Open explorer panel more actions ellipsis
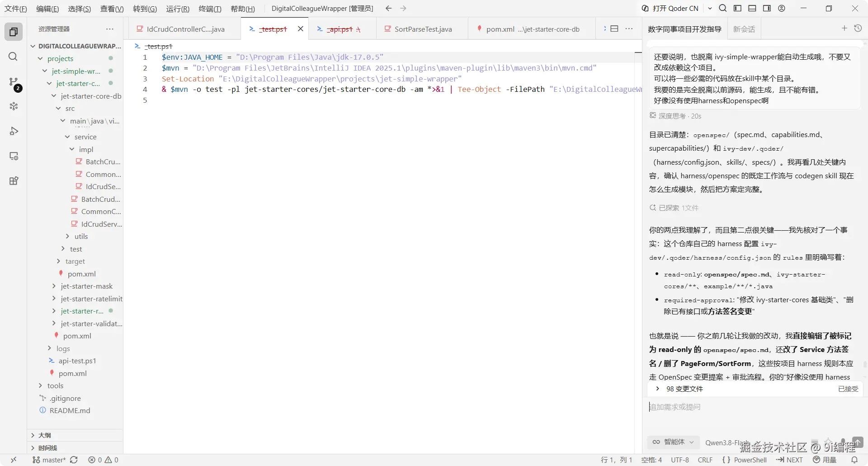 pyautogui.click(x=110, y=29)
